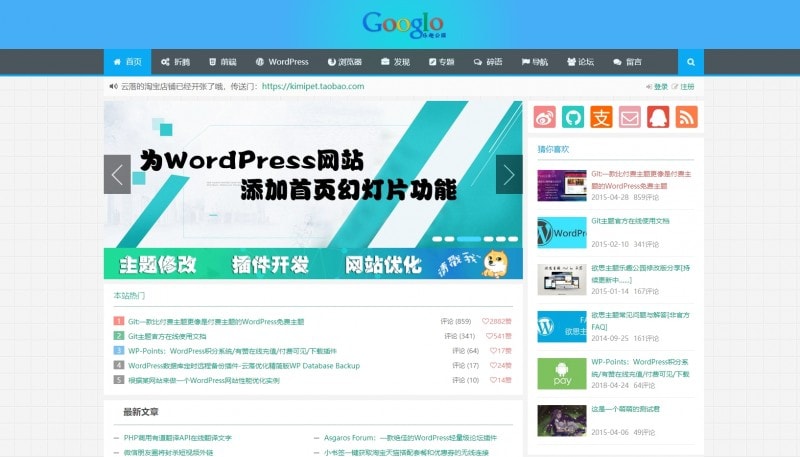Image resolution: width=800 pixels, height=457 pixels.
Task: Open the WordPress menu item
Action: pos(282,62)
